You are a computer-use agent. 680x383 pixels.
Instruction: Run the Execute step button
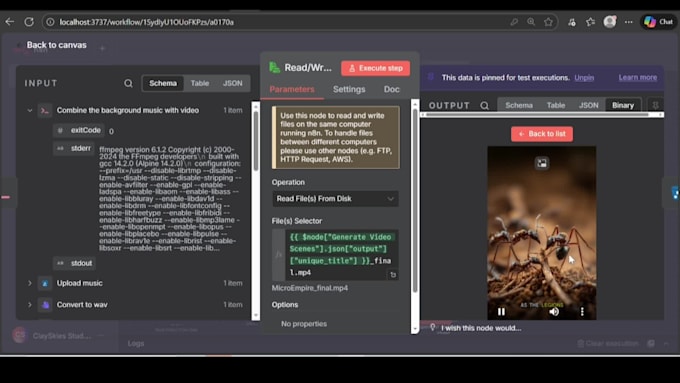pyautogui.click(x=376, y=68)
